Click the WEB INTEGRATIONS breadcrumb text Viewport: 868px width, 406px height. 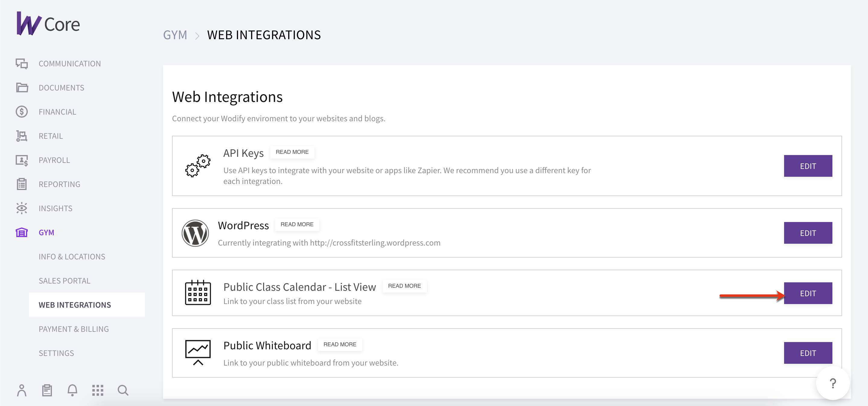tap(264, 35)
